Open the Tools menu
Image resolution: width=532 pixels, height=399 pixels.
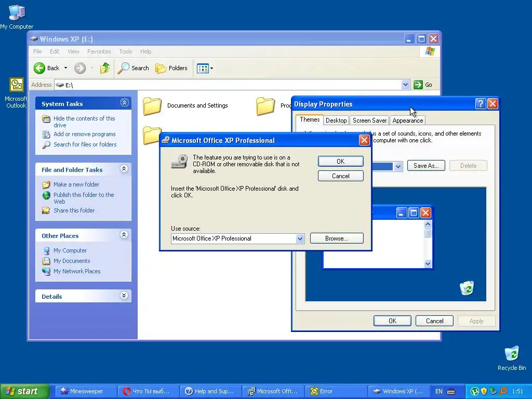coord(126,51)
